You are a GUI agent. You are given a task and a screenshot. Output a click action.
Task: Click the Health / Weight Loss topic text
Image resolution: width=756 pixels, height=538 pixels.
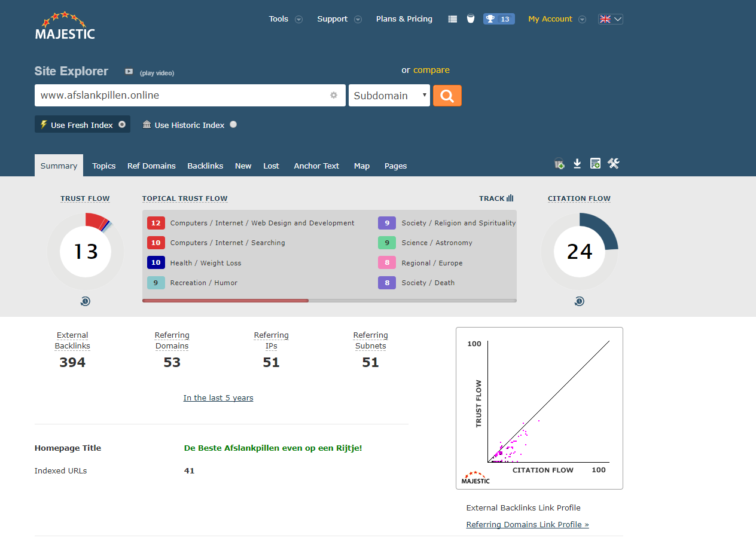point(206,263)
